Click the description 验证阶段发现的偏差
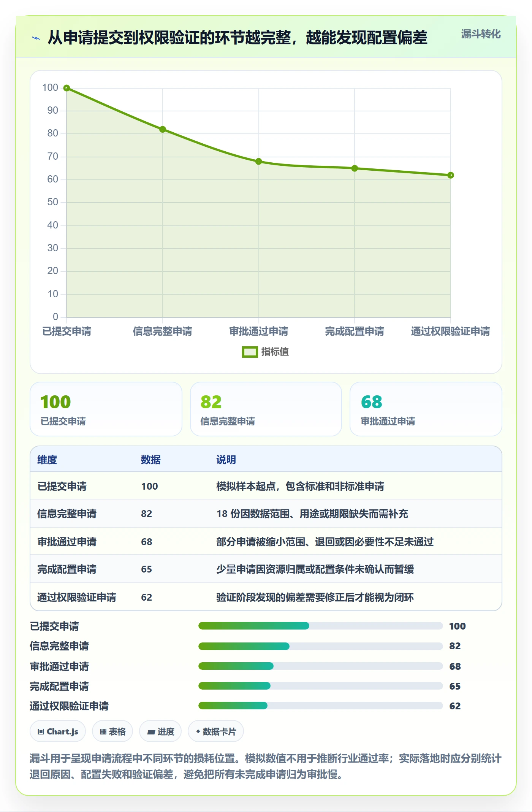The image size is (532, 812). pos(315,597)
